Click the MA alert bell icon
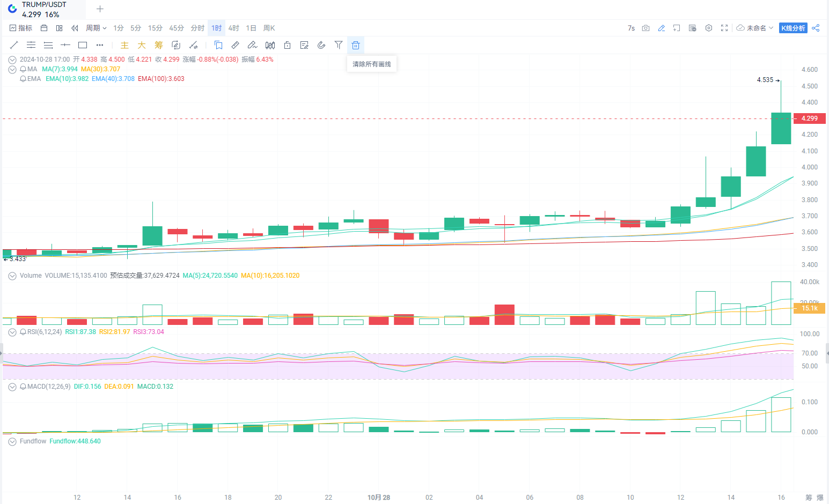This screenshot has width=829, height=504. pyautogui.click(x=23, y=69)
